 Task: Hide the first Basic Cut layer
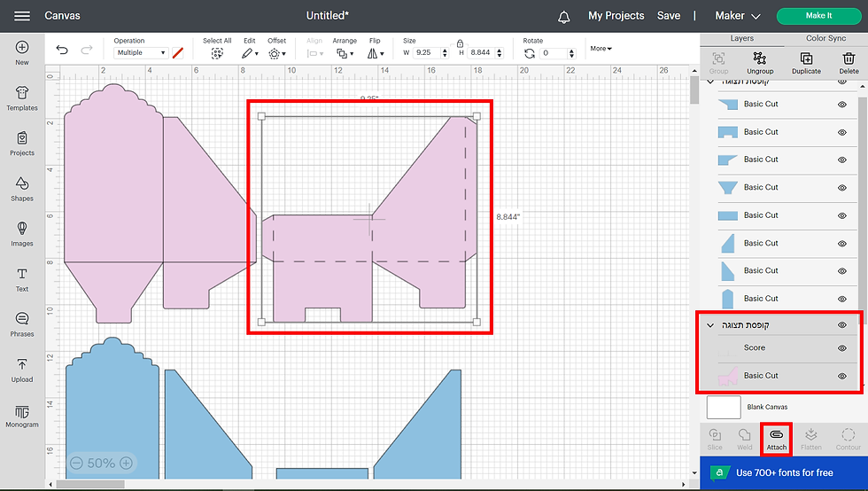click(842, 105)
